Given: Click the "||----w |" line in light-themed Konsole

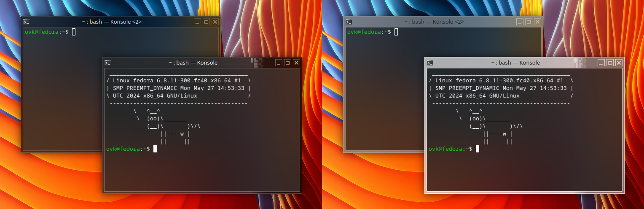Looking at the screenshot, I should [x=498, y=134].
